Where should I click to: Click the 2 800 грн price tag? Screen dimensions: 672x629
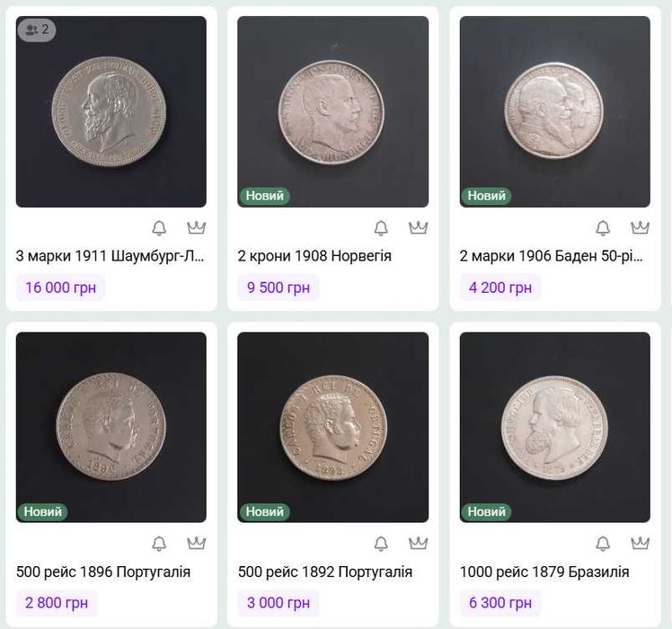coord(57,603)
